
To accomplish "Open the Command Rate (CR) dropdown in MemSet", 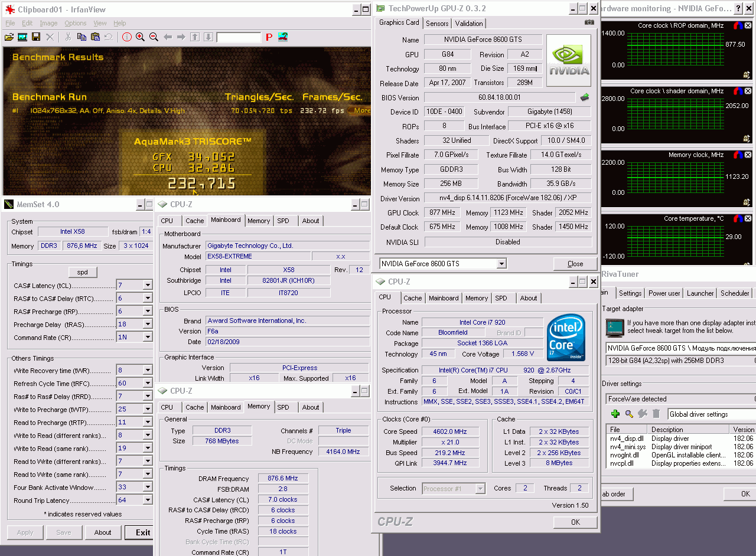I will click(147, 337).
